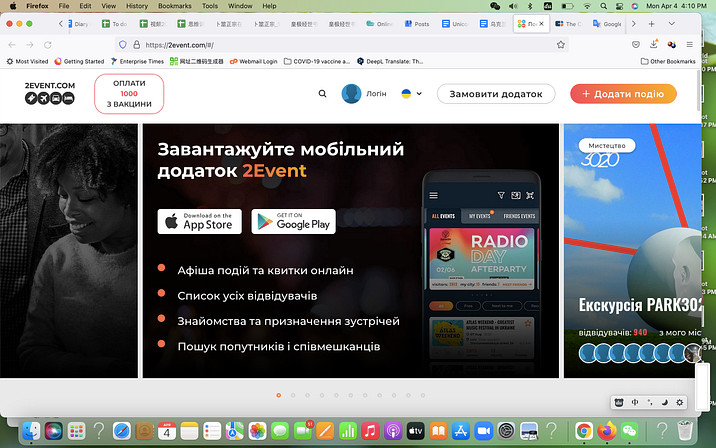Go back with Firefox back arrow
The image size is (716, 448).
pos(12,45)
